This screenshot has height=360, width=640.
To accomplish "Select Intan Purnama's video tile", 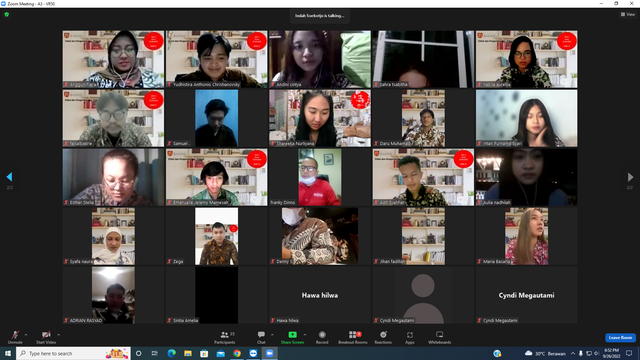I will pos(527,118).
